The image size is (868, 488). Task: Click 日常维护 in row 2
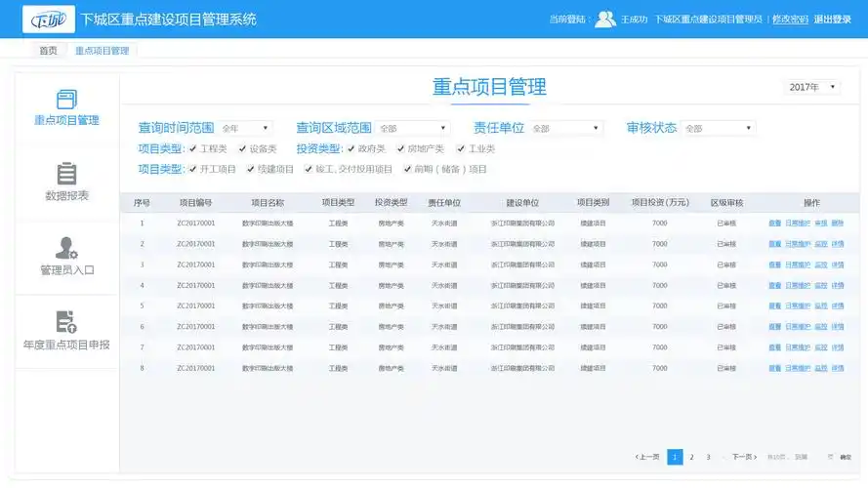797,244
